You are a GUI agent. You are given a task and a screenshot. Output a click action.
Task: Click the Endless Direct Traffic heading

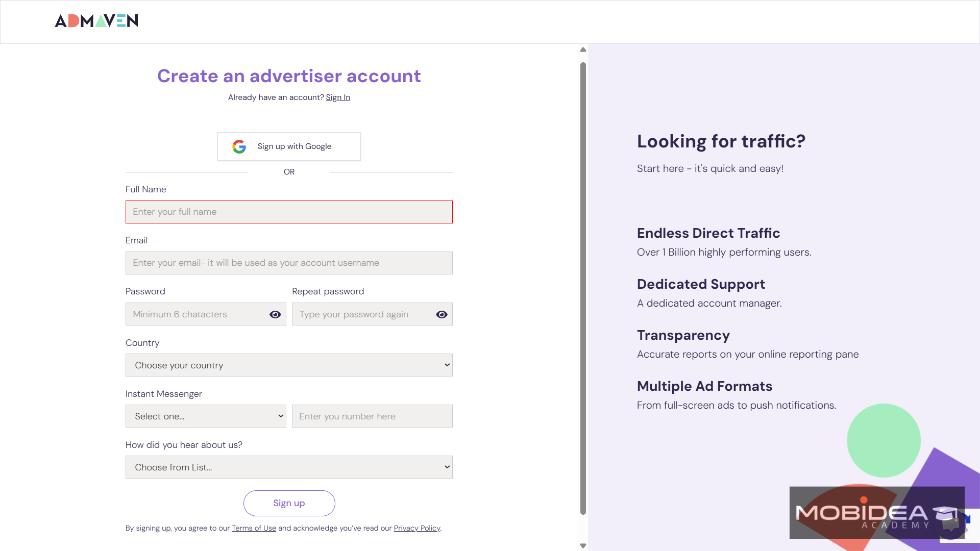tap(708, 233)
